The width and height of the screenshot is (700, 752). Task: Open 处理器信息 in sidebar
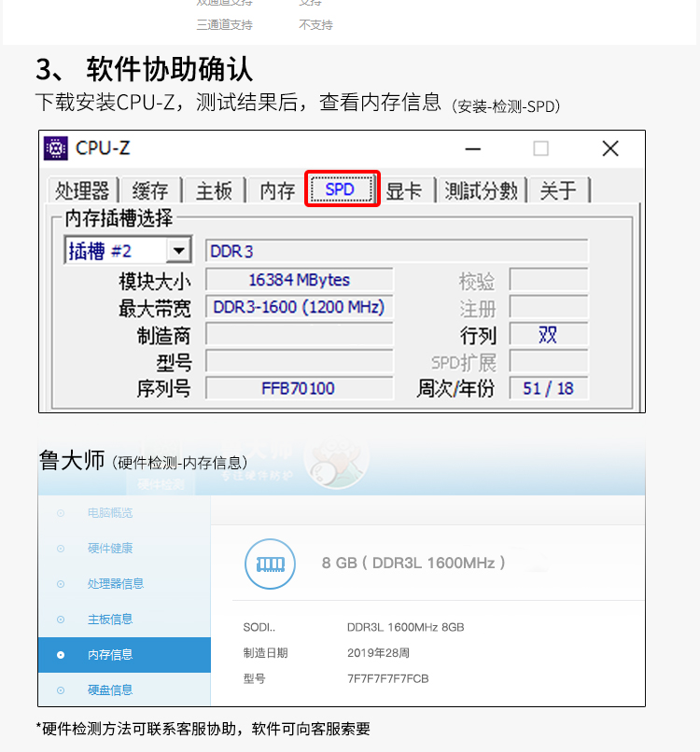pyautogui.click(x=116, y=584)
